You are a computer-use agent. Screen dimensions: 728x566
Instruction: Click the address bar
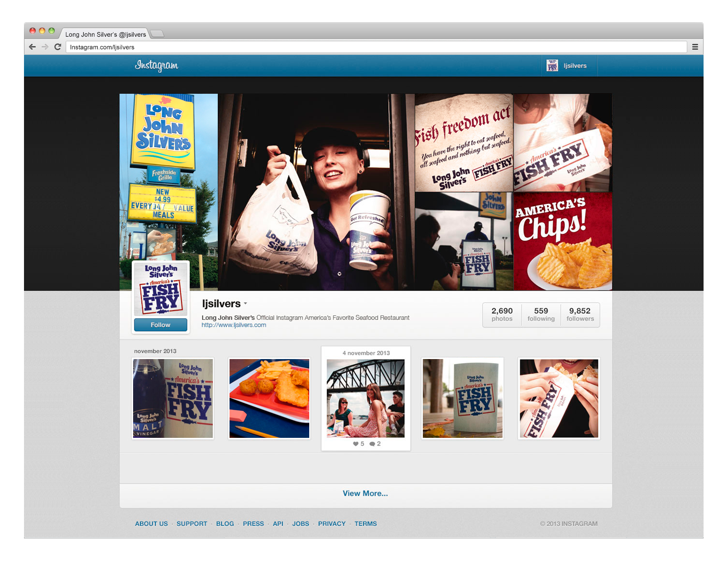[376, 47]
